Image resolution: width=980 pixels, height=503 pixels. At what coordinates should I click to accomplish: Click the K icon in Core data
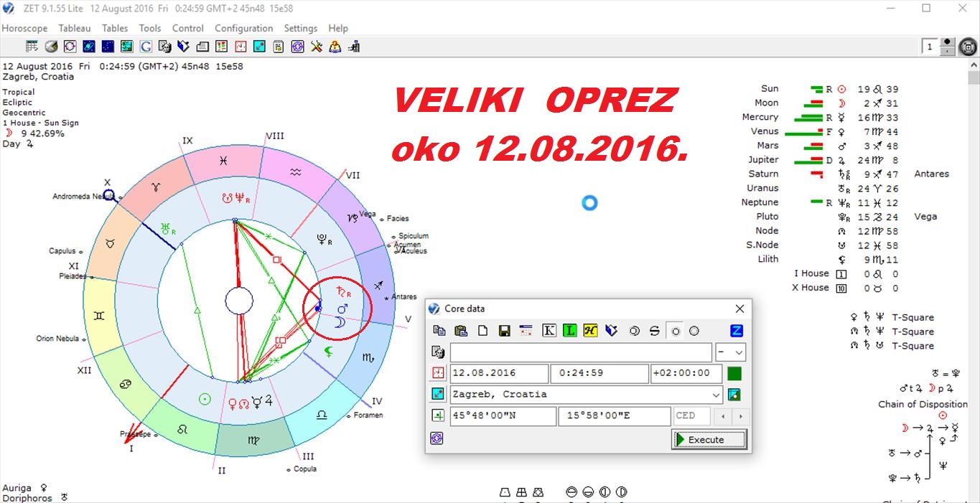[549, 331]
